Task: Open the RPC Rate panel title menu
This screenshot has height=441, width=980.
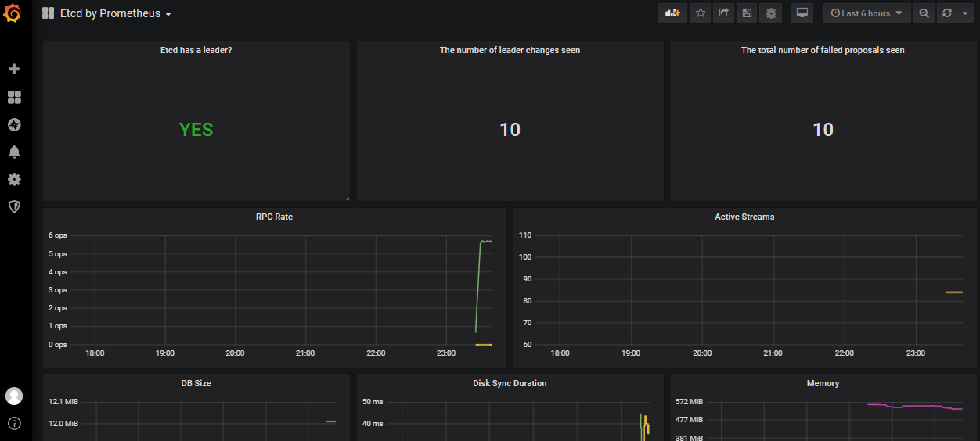Action: click(274, 217)
